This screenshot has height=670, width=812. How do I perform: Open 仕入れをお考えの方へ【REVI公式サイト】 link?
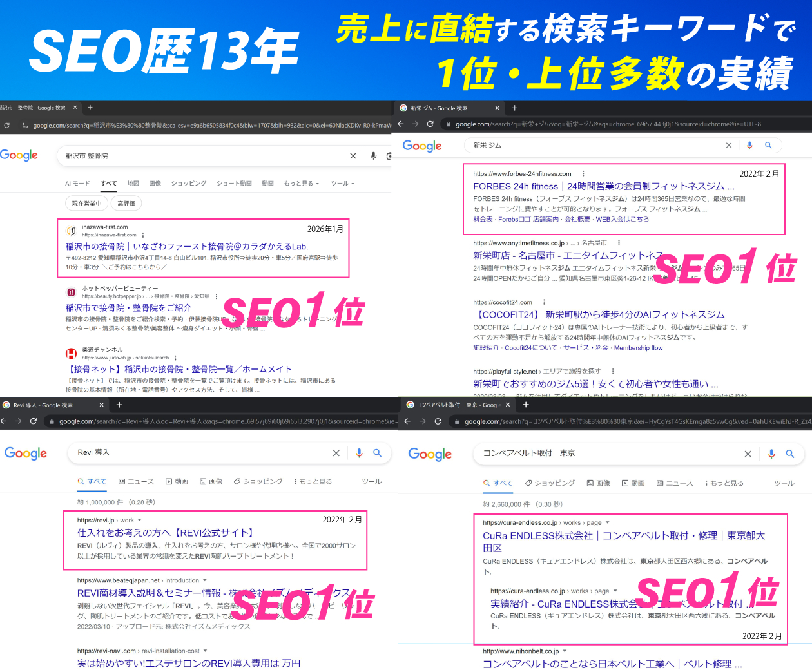coord(166,533)
